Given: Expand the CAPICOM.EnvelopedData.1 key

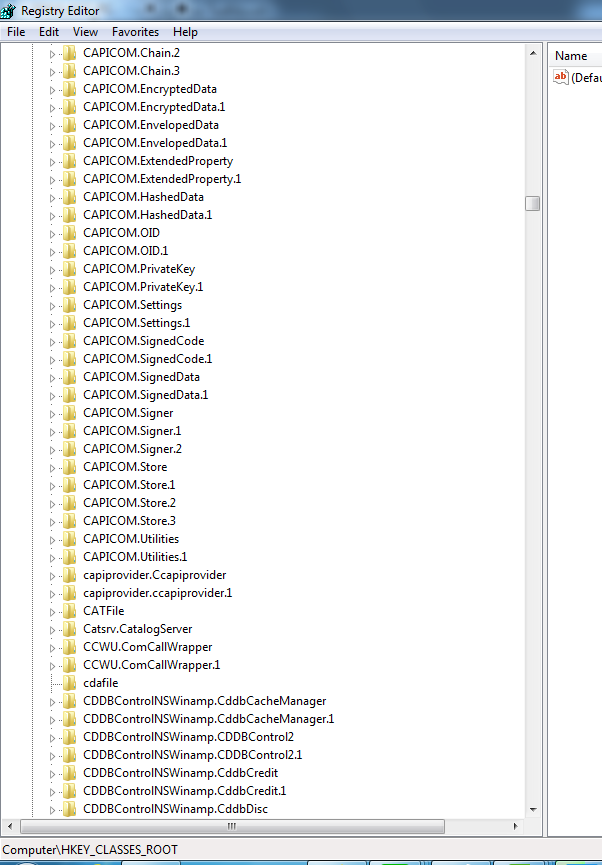Looking at the screenshot, I should pos(52,143).
